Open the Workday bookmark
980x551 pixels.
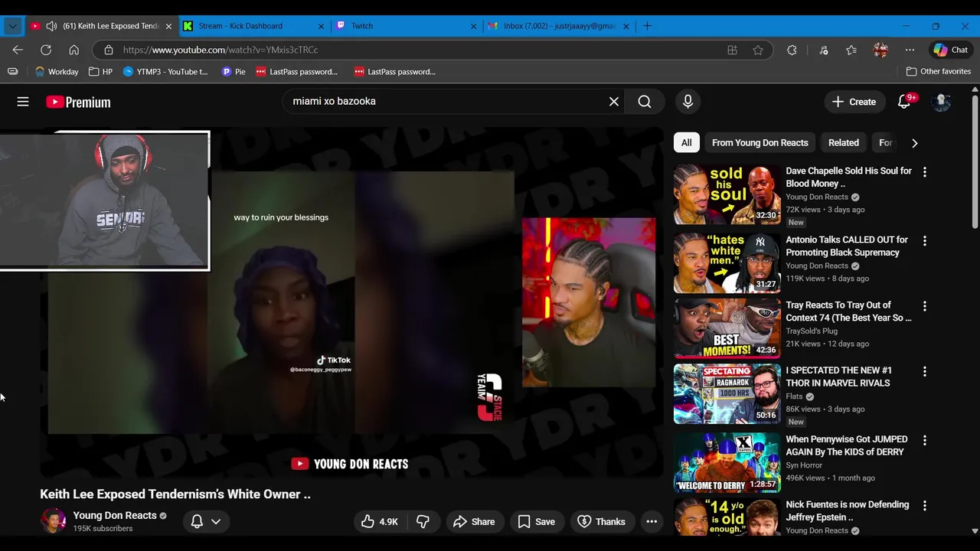pos(57,72)
